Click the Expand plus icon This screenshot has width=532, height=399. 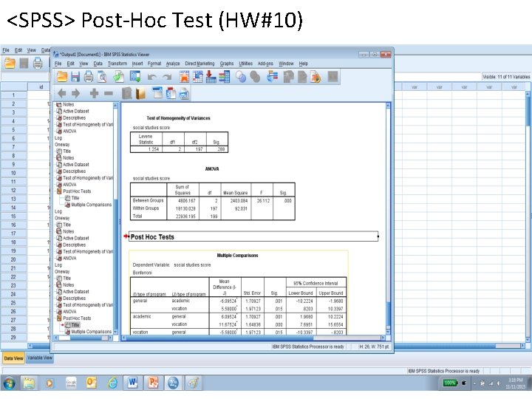coord(94,93)
